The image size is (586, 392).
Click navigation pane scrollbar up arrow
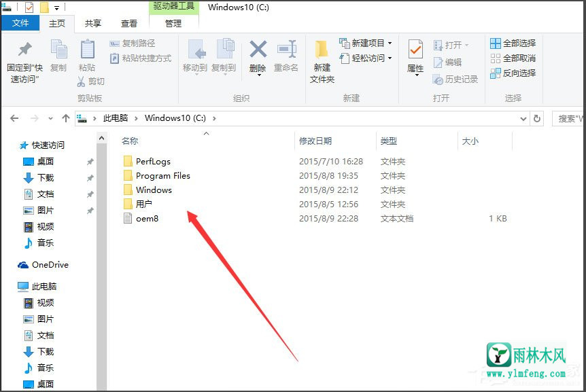point(102,138)
